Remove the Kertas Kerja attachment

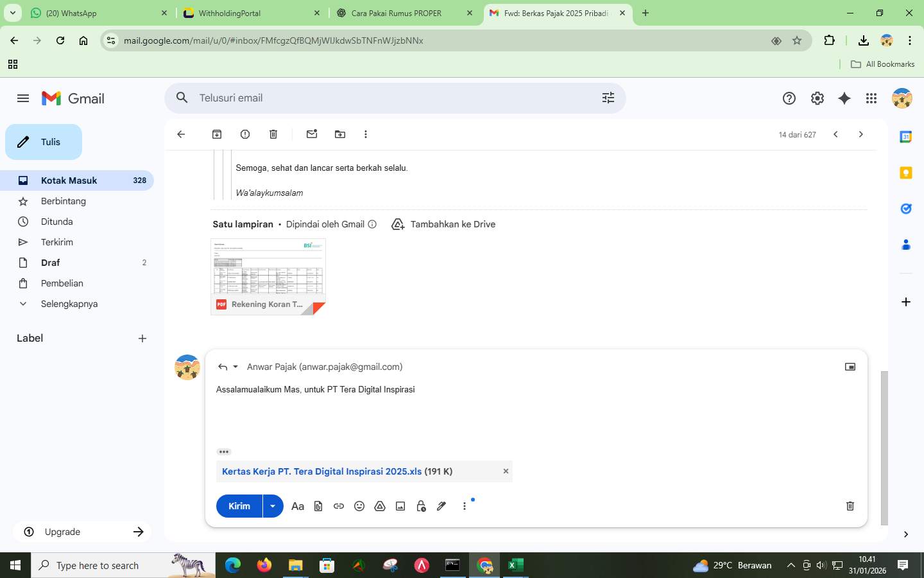point(506,471)
